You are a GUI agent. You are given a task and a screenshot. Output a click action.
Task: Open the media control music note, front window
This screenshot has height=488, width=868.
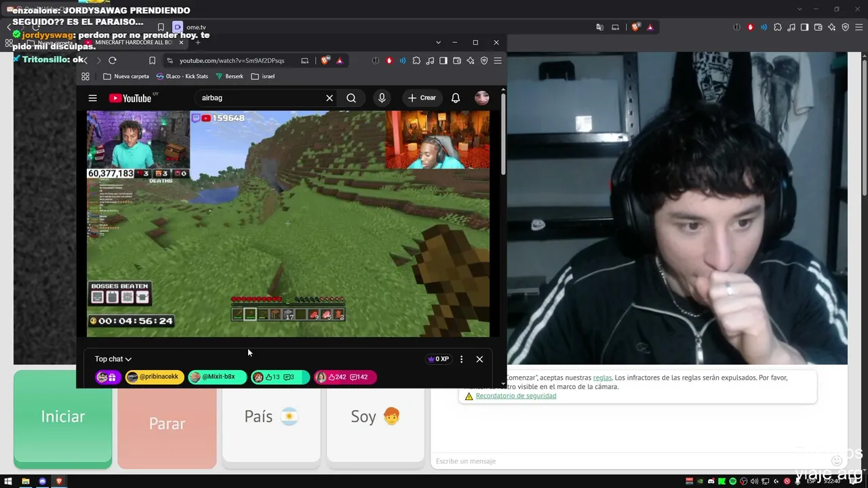[430, 60]
